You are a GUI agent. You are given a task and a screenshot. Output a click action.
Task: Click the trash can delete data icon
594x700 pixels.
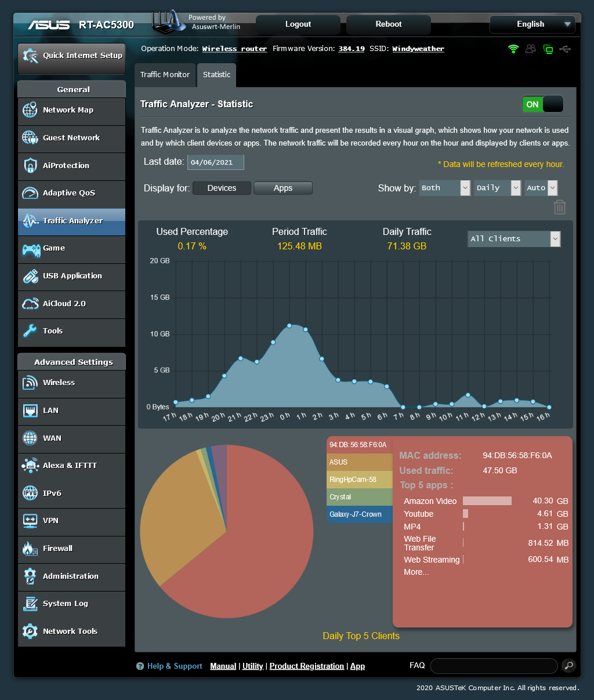tap(559, 207)
